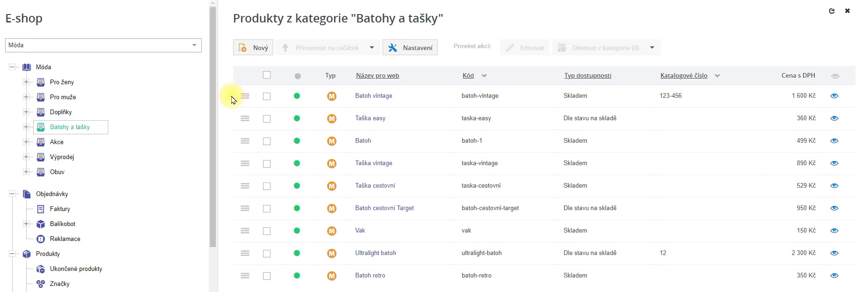868x292 pixels.
Task: Click the Nový button
Action: (x=253, y=48)
